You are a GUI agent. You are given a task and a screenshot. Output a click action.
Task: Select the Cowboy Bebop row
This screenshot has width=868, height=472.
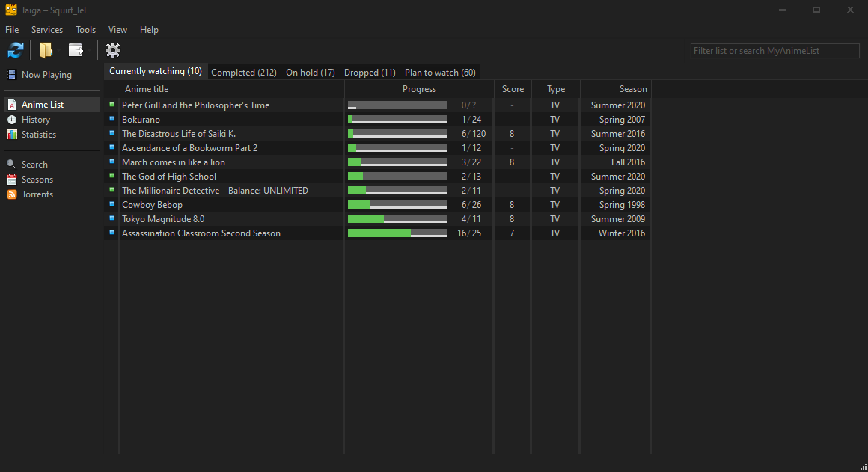tap(378, 205)
